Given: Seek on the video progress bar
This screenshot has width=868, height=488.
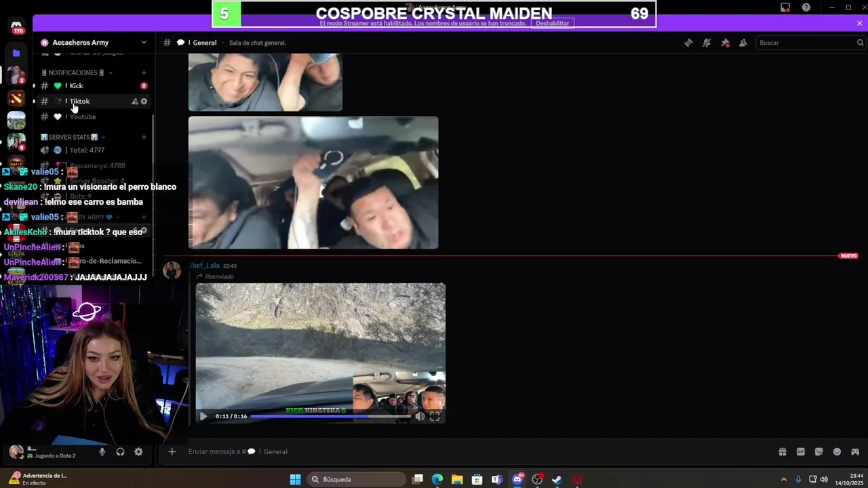Looking at the screenshot, I should pos(331,416).
